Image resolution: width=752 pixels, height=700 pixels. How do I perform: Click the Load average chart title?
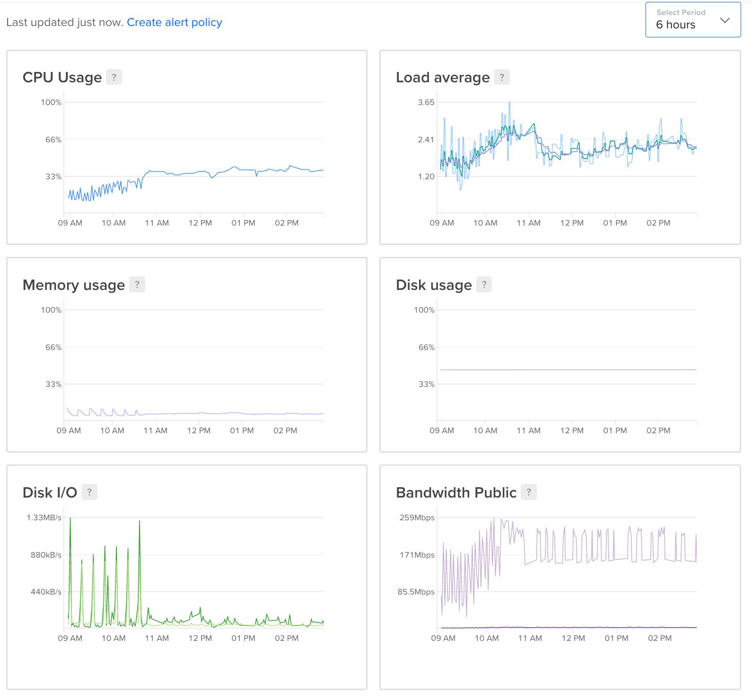click(443, 77)
